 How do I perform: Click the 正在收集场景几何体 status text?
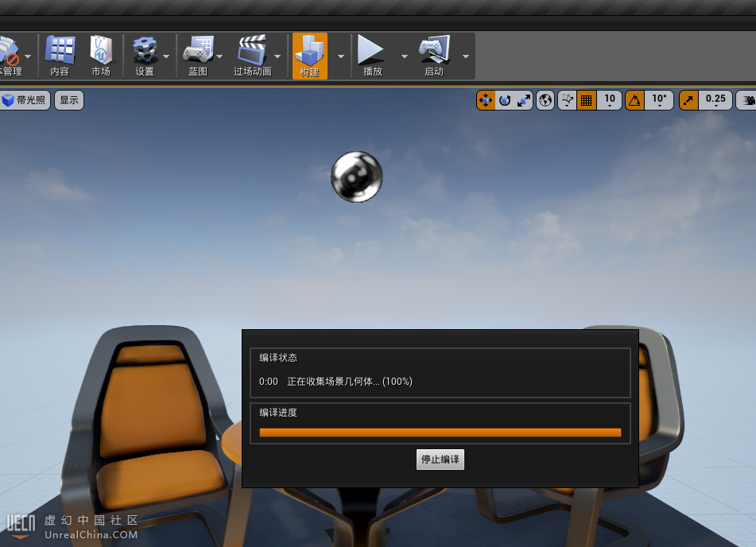[332, 382]
